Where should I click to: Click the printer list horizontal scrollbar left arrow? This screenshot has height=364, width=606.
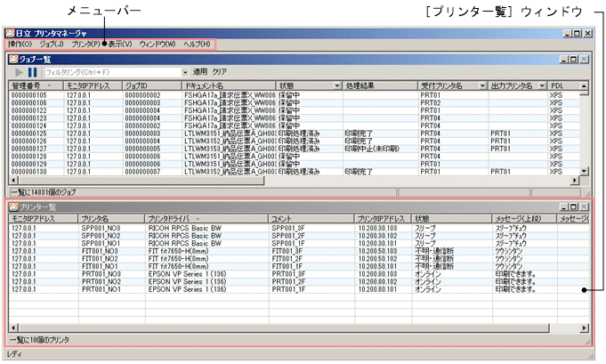13,328
